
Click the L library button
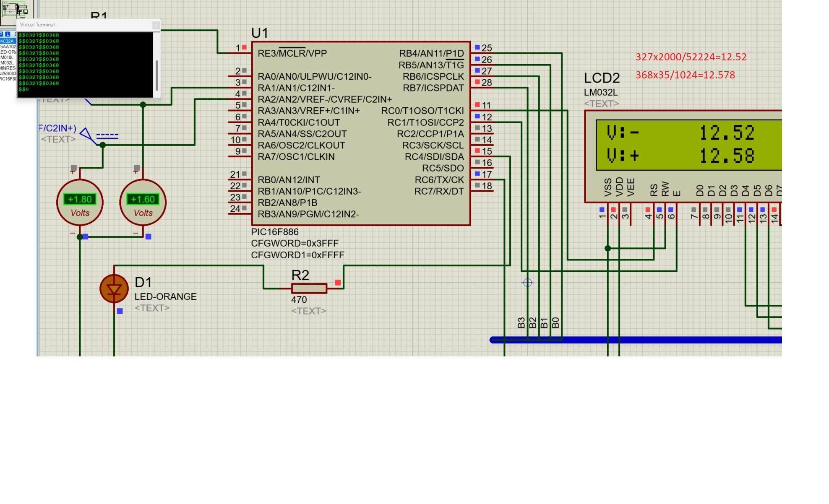click(8, 34)
